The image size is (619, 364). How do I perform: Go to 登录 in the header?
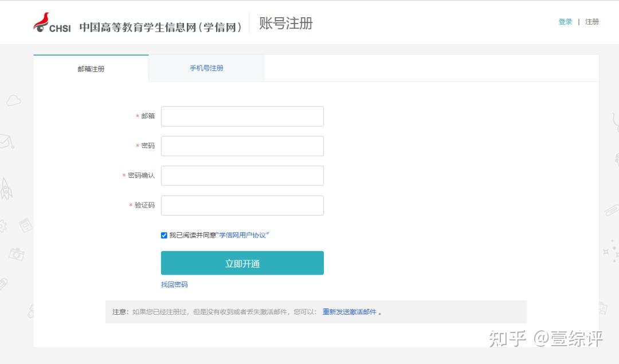pos(565,22)
